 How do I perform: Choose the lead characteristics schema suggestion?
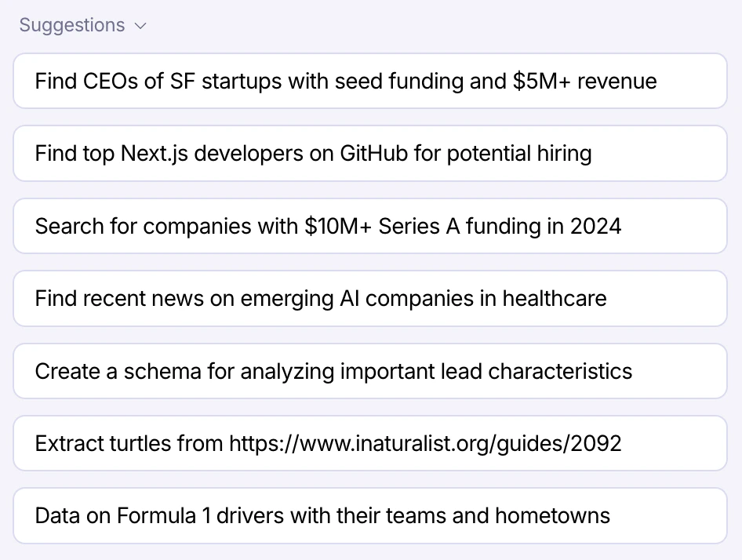coord(370,371)
